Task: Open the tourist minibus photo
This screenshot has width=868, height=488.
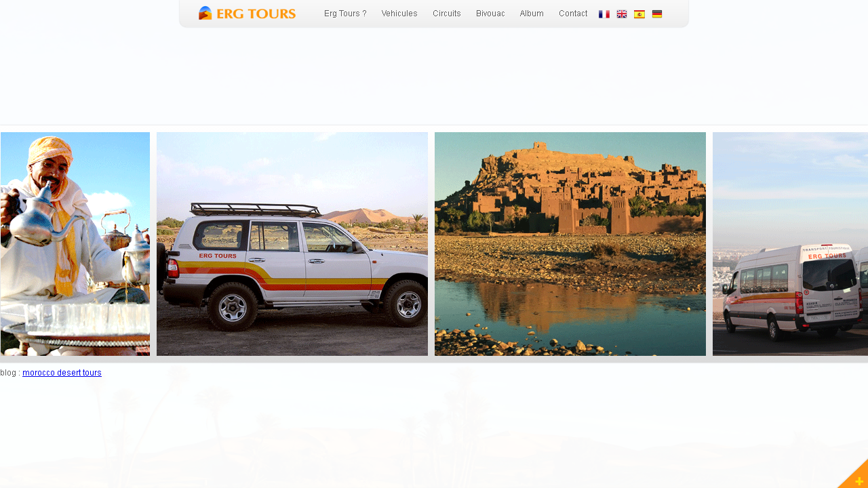Action: 790,244
